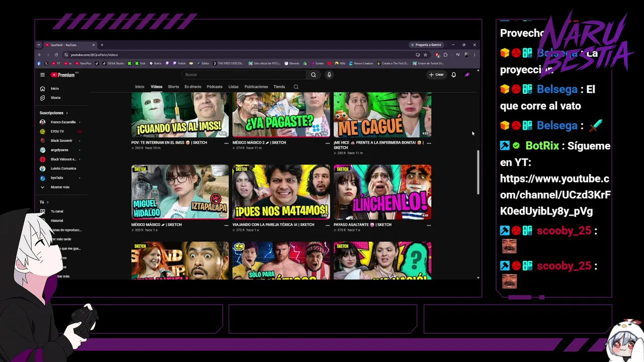
Task: Play the ¡LÍNCHENLO! thumbnail
Action: (x=382, y=192)
